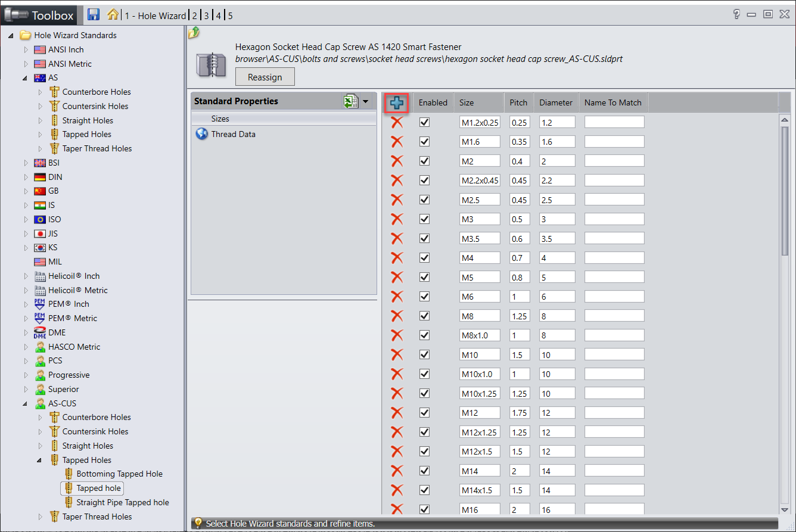Remove the M12x1.5 size row
The height and width of the screenshot is (532, 796).
pos(397,452)
